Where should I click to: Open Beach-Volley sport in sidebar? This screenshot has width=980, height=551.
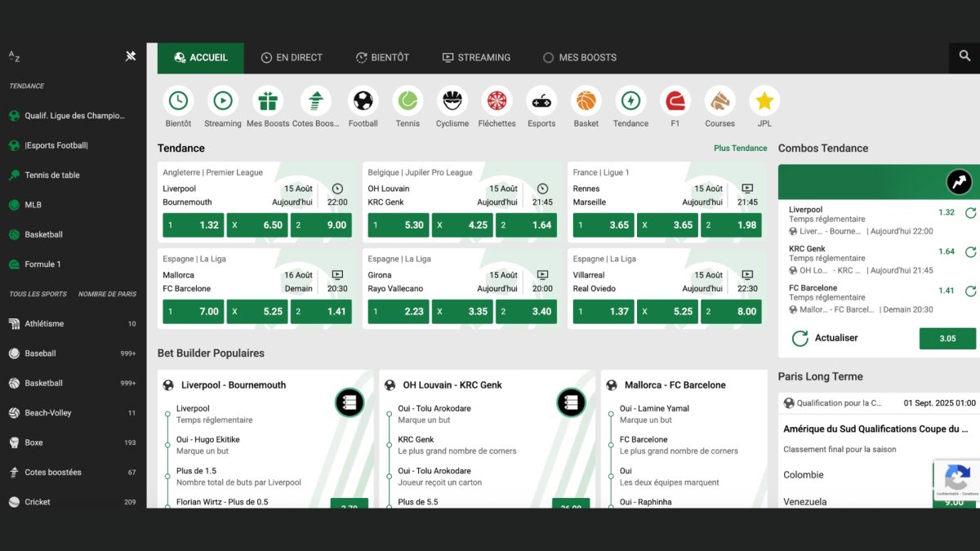[x=73, y=412]
